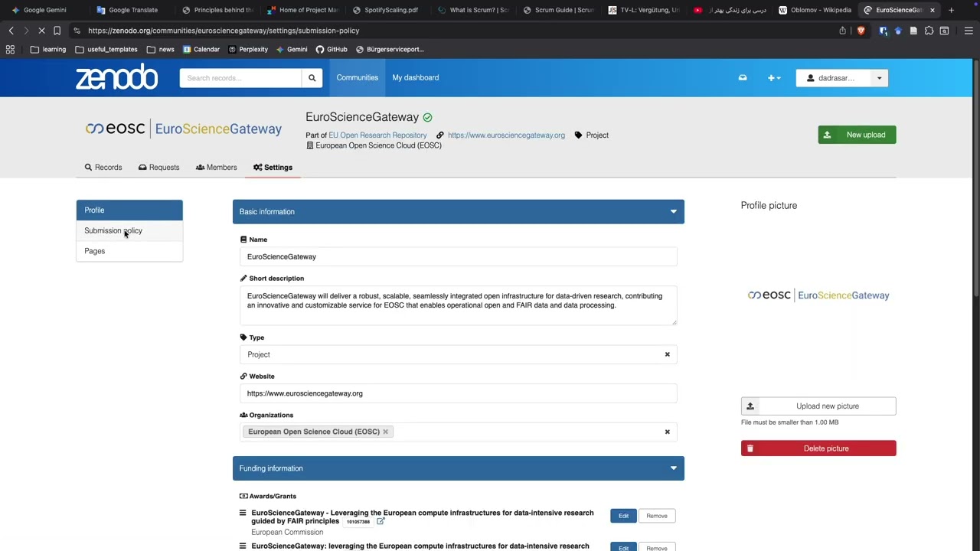Open the Bitwarden extension icon
980x551 pixels.
[883, 31]
